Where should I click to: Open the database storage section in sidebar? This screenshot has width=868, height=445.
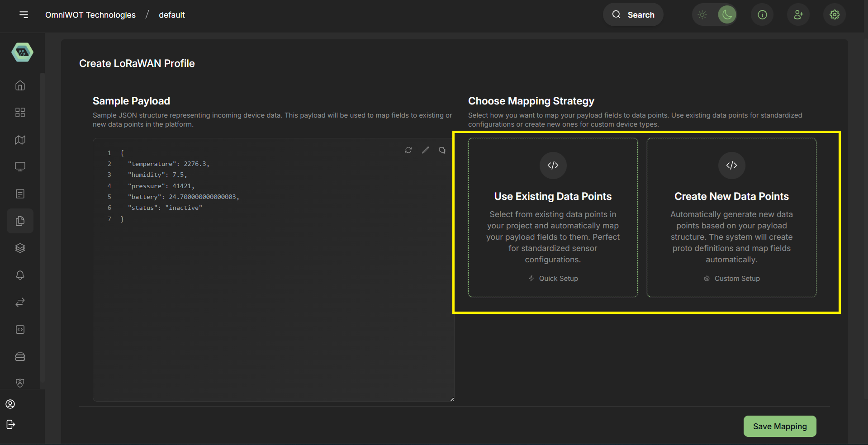20,356
